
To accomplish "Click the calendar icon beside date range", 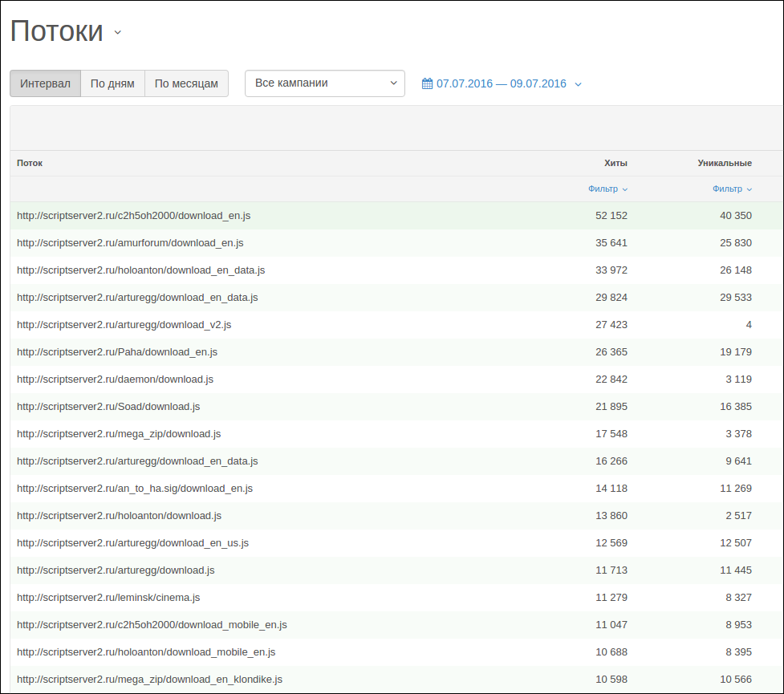I will click(x=427, y=83).
